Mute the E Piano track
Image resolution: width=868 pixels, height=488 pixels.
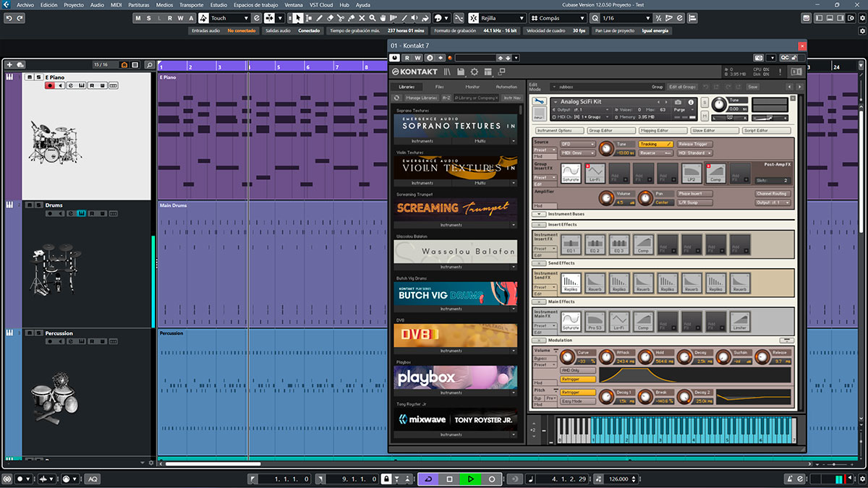pos(30,77)
